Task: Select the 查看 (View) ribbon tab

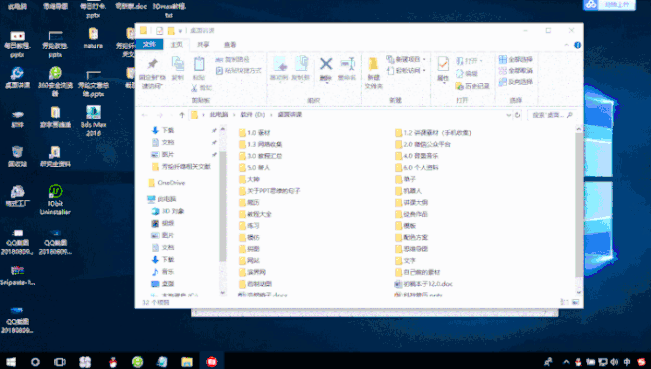Action: click(230, 44)
